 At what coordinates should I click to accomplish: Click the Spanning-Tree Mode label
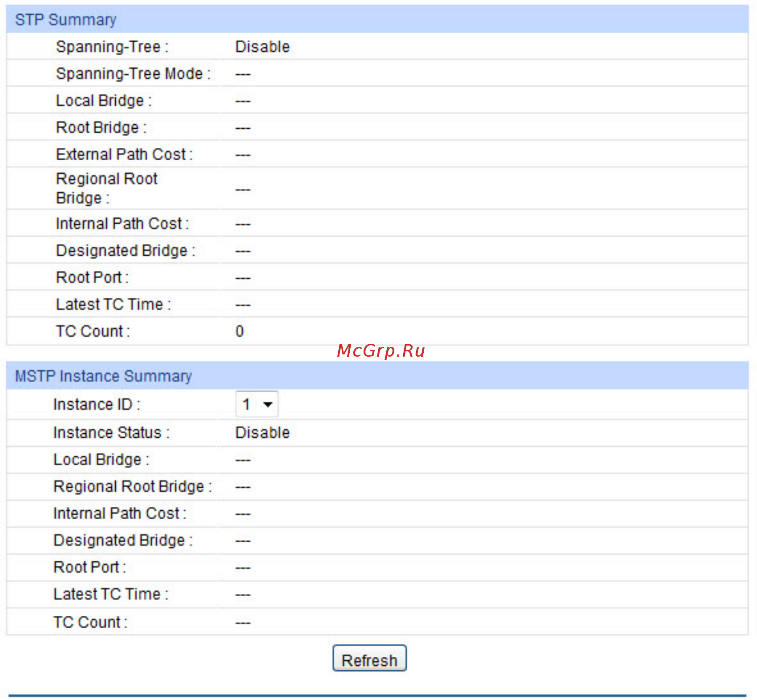pyautogui.click(x=133, y=73)
